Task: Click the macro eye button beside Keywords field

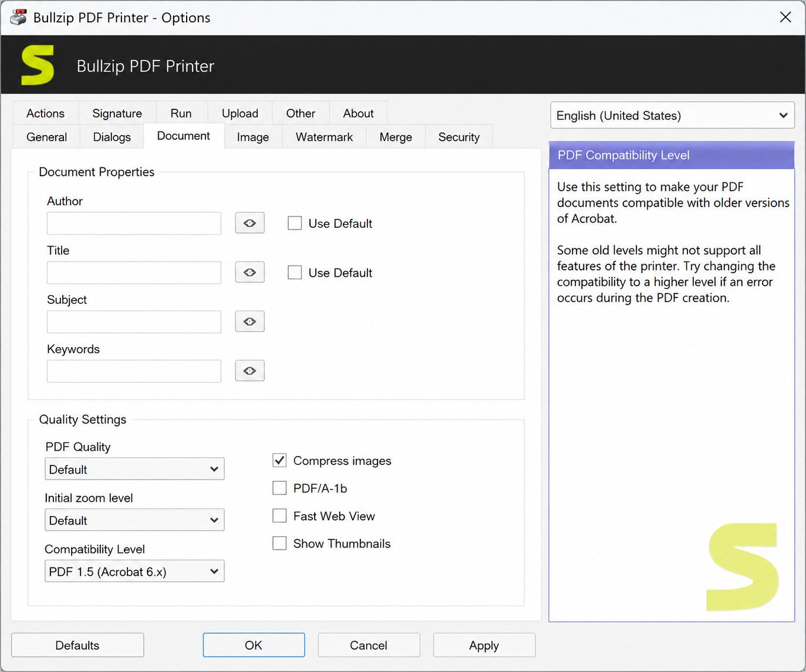Action: [249, 371]
